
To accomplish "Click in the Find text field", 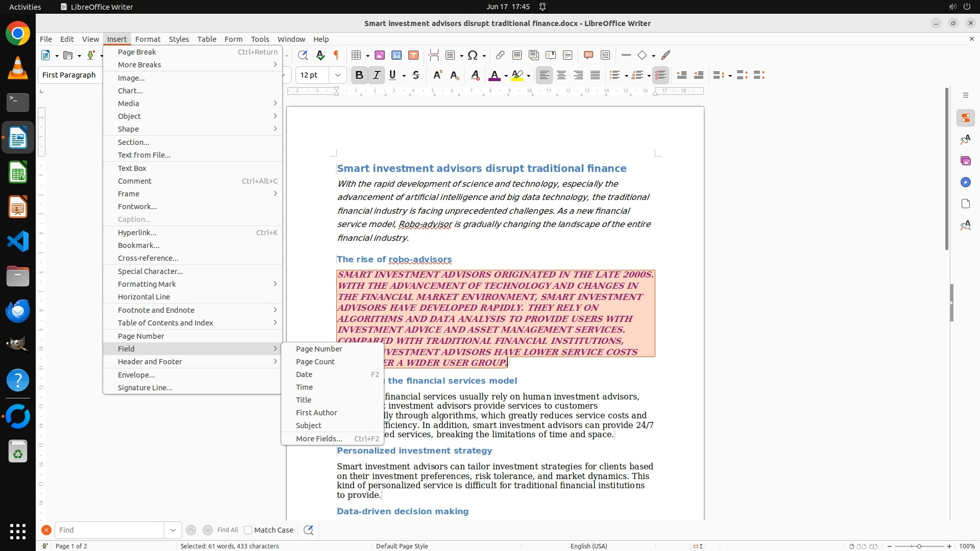I will pos(109,530).
